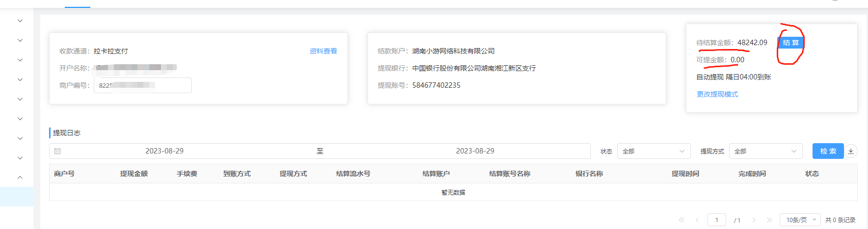Jump to last page with double-right arrow
This screenshot has width=868, height=229.
(769, 220)
